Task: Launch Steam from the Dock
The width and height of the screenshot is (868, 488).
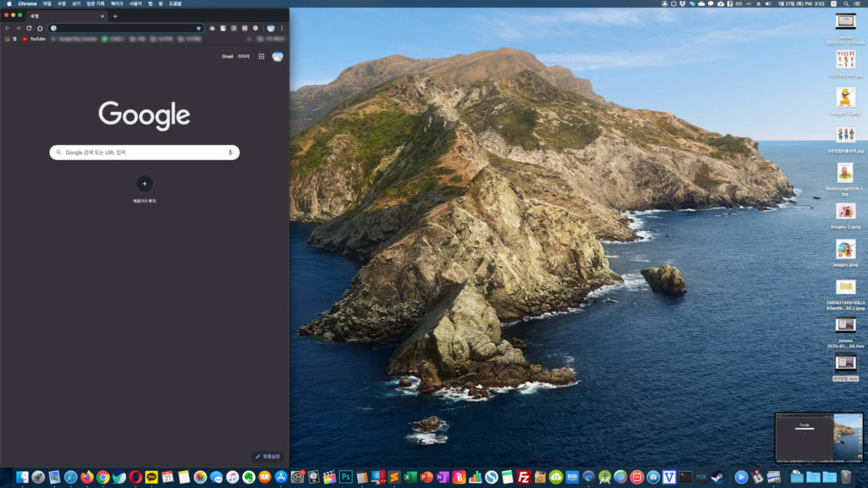Action: point(717,477)
